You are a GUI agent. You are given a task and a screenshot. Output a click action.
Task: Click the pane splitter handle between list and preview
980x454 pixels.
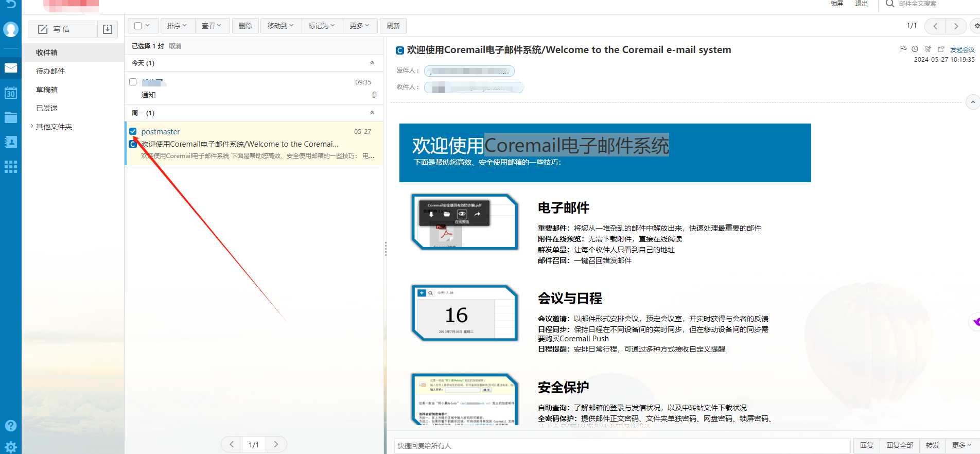[385, 249]
